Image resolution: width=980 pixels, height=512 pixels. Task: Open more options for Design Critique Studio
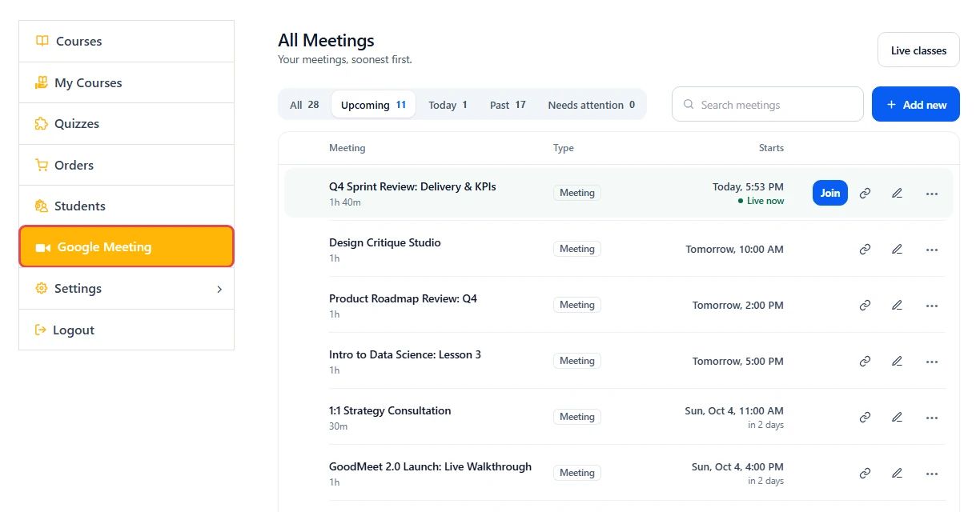931,249
